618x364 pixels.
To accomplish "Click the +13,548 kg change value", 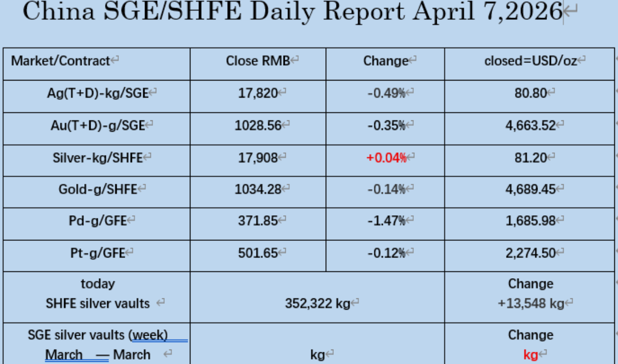I will coord(531,303).
